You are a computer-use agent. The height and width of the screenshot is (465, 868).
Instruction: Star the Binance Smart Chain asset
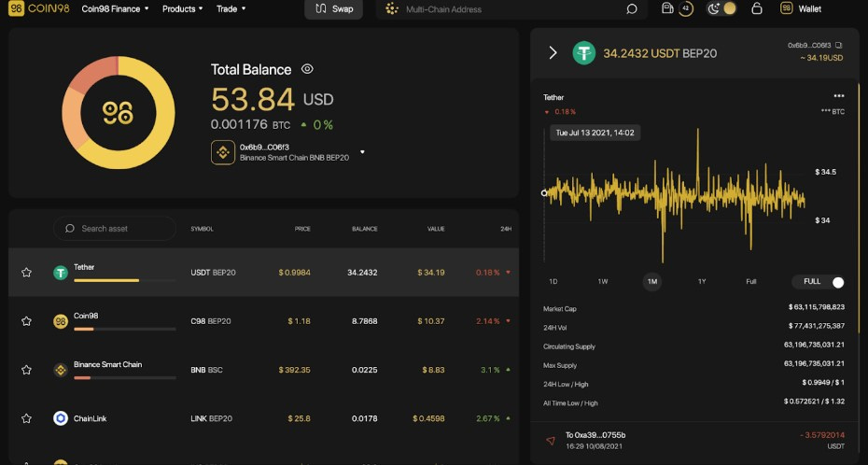[26, 370]
